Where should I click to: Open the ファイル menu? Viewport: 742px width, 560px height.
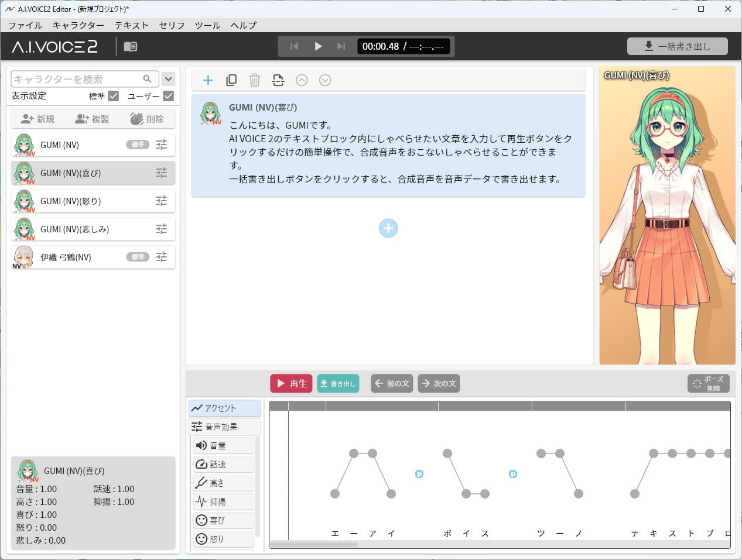[24, 25]
